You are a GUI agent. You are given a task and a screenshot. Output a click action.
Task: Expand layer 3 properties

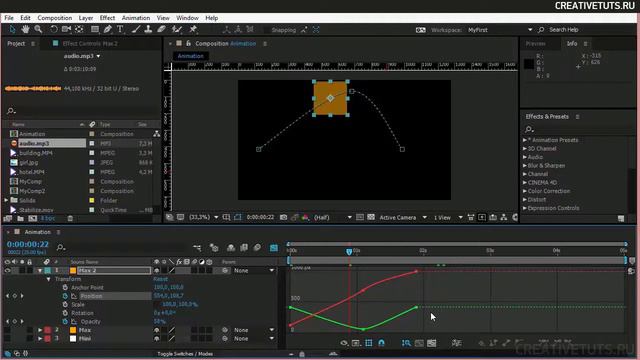[40, 338]
